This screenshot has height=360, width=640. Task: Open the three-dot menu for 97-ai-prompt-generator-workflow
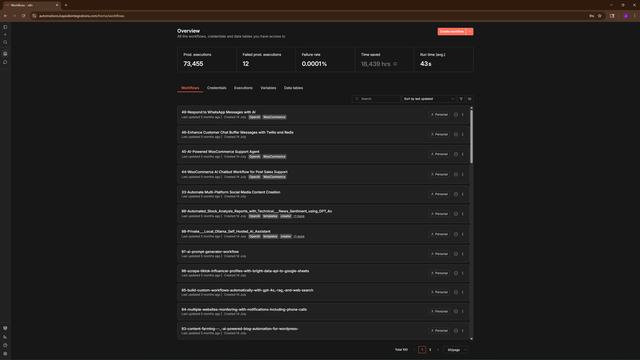(462, 254)
